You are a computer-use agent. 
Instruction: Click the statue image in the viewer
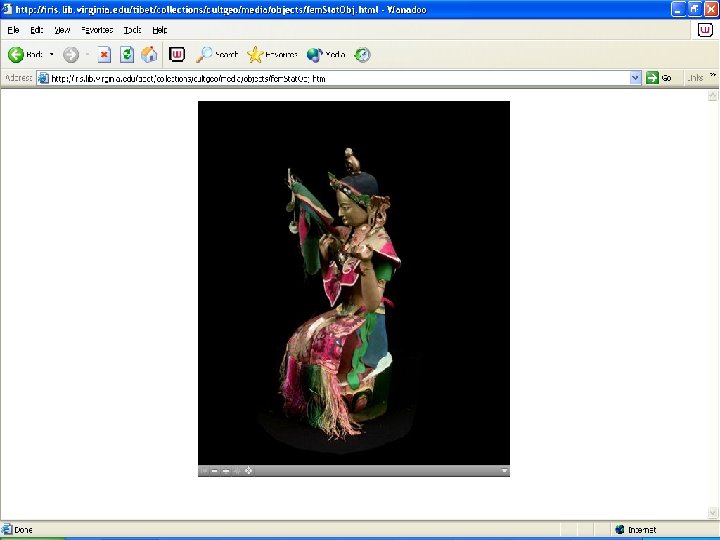click(x=354, y=283)
